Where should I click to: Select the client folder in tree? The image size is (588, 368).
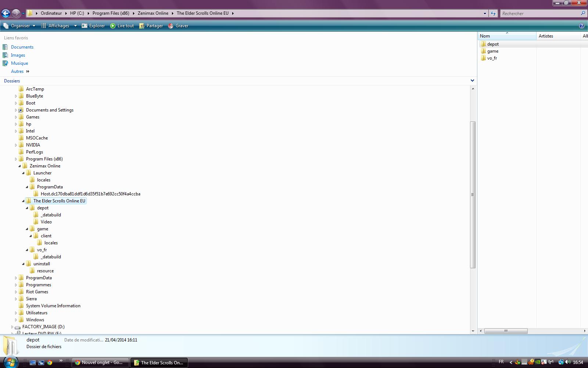46,236
